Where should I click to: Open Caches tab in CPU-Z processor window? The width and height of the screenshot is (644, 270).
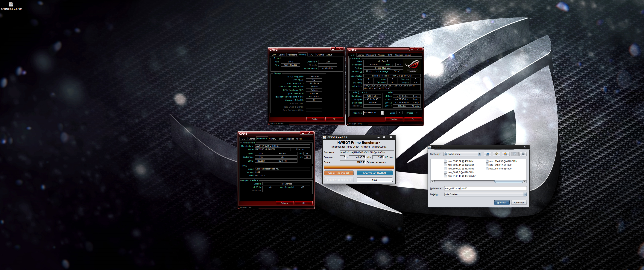click(x=361, y=55)
